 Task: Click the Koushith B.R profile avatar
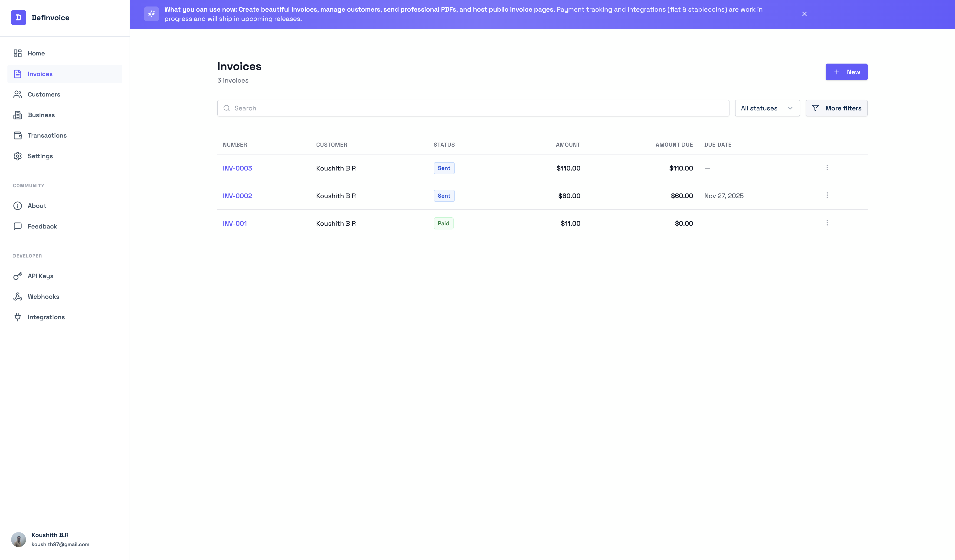[x=18, y=539]
